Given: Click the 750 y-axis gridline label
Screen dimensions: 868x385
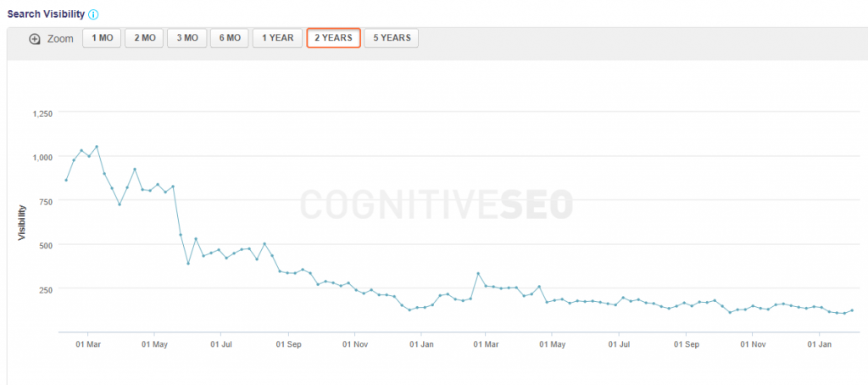Looking at the screenshot, I should (46, 201).
